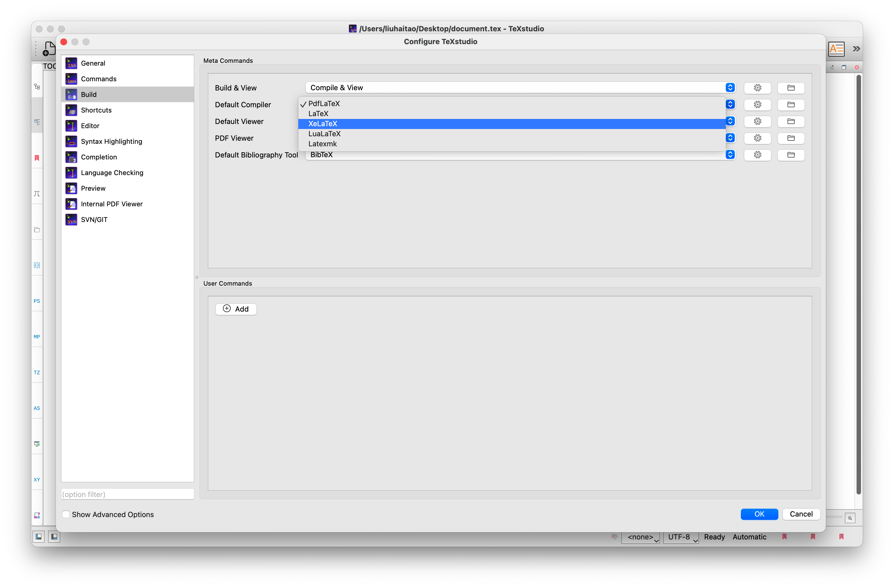Click the Syntax Highlighting category icon
This screenshot has width=894, height=588.
click(x=71, y=142)
